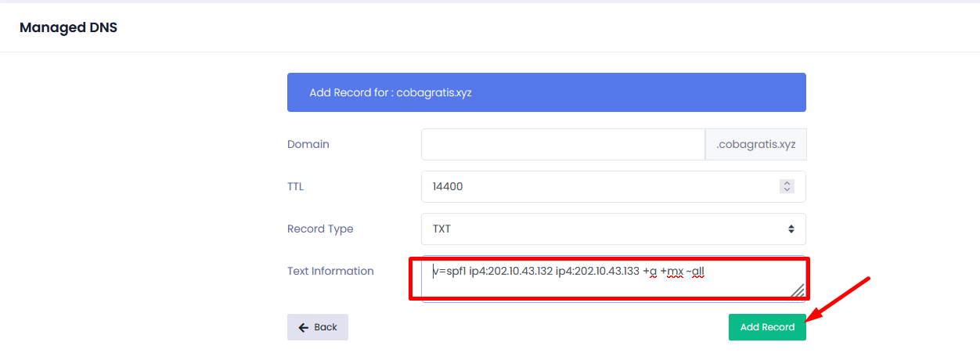
Task: Submit with the green Add Record button
Action: point(767,327)
